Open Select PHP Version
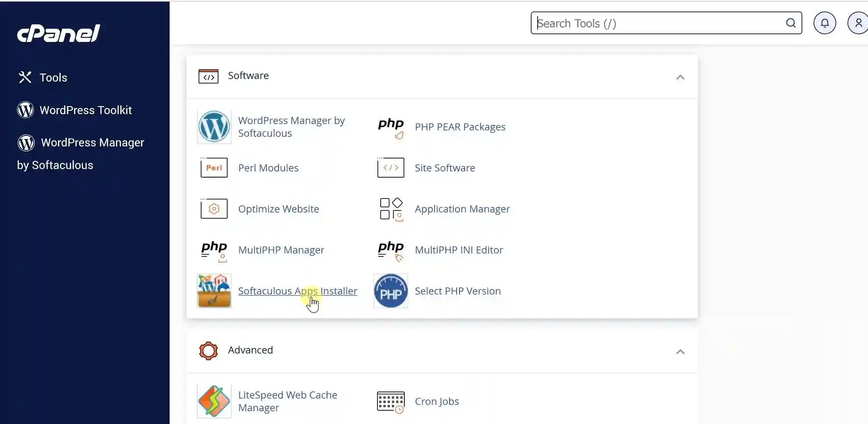Image resolution: width=868 pixels, height=424 pixels. 458,291
